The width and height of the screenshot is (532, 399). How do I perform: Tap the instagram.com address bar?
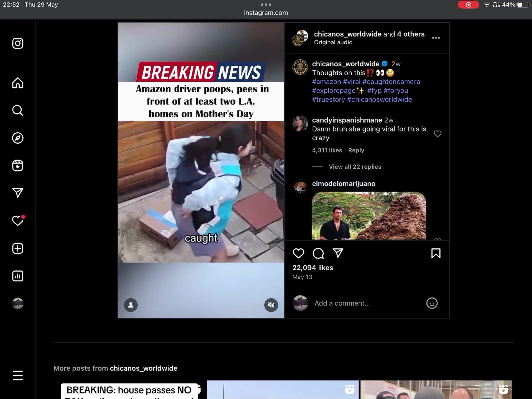click(266, 13)
